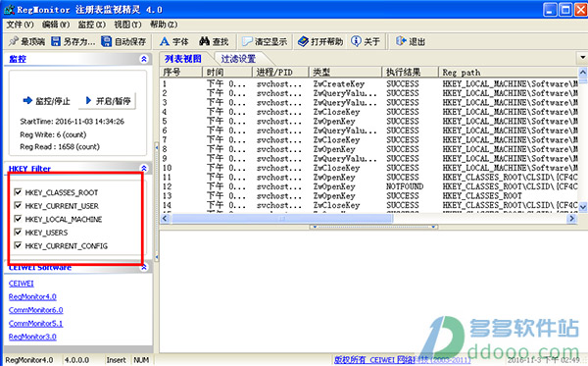
Task: Open the 关于 about info dialog
Action: click(x=366, y=41)
